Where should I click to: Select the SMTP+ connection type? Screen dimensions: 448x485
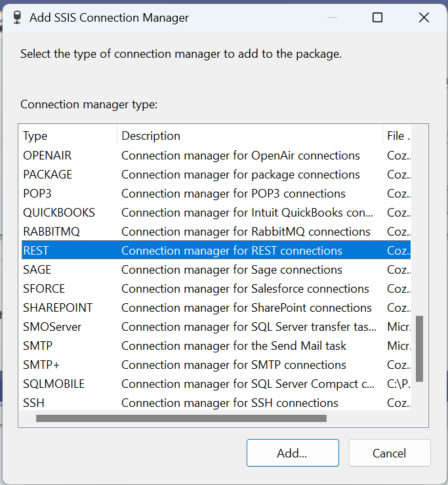tap(41, 365)
